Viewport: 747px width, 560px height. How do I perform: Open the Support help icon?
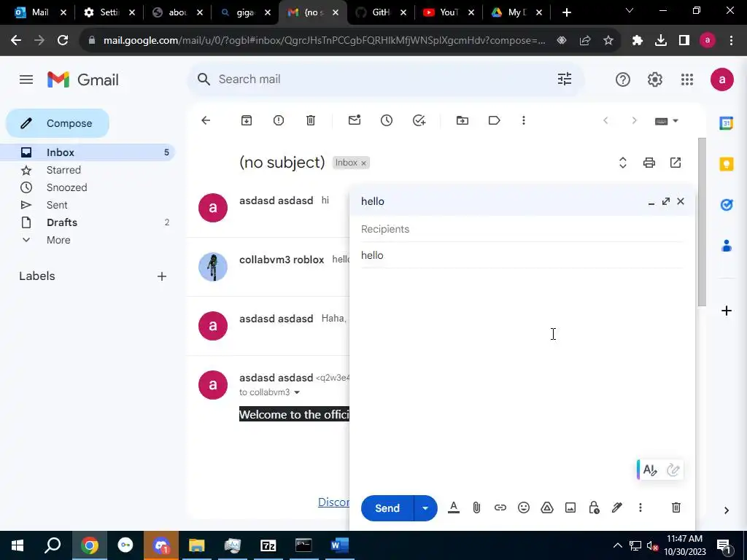pos(623,79)
